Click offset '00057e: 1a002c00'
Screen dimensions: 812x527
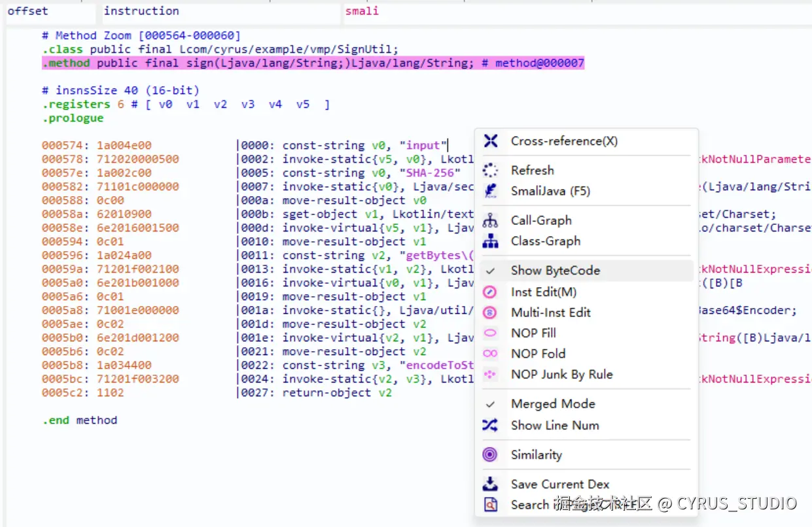coord(96,173)
